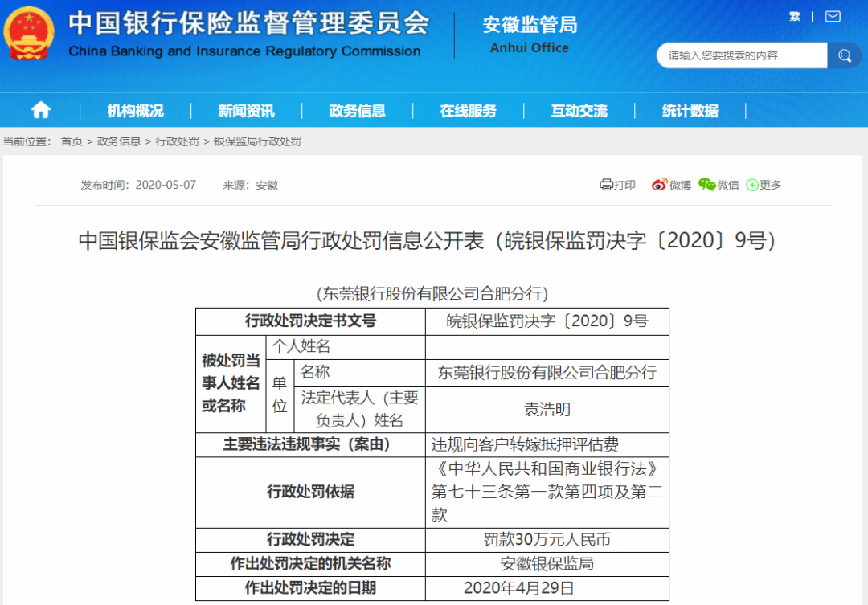Click header 主要违法违规事实（案由）
Viewport: 868px width, 605px height.
click(x=310, y=444)
